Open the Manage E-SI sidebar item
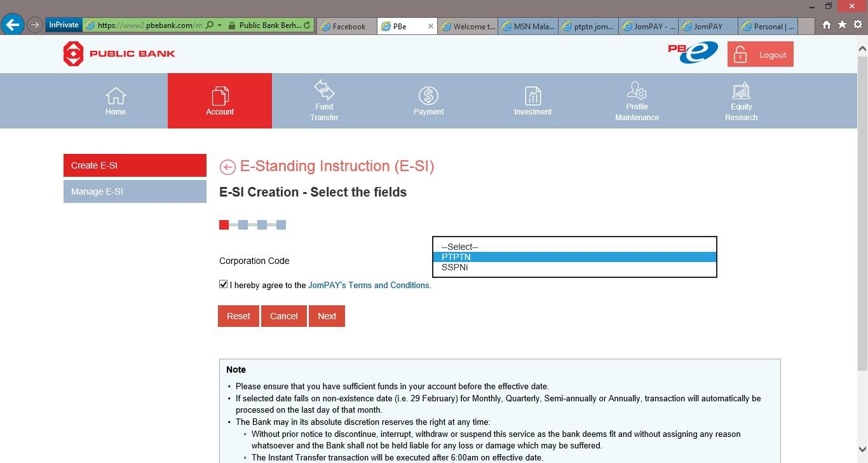The width and height of the screenshot is (868, 463). click(135, 191)
